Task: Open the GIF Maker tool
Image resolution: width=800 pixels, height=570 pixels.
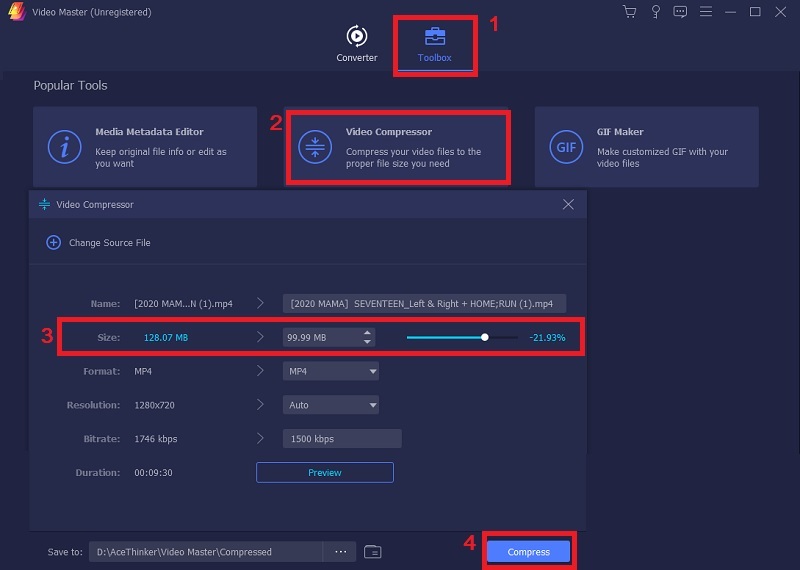Action: (646, 147)
